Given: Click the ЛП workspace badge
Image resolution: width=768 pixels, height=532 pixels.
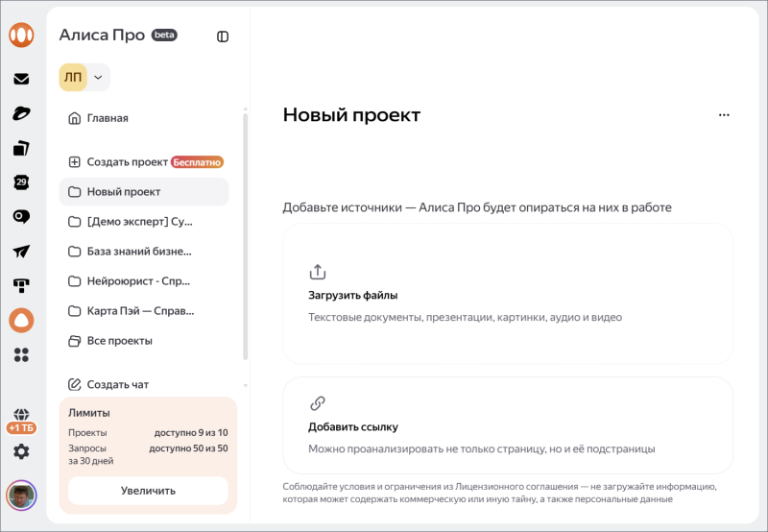Looking at the screenshot, I should click(73, 77).
